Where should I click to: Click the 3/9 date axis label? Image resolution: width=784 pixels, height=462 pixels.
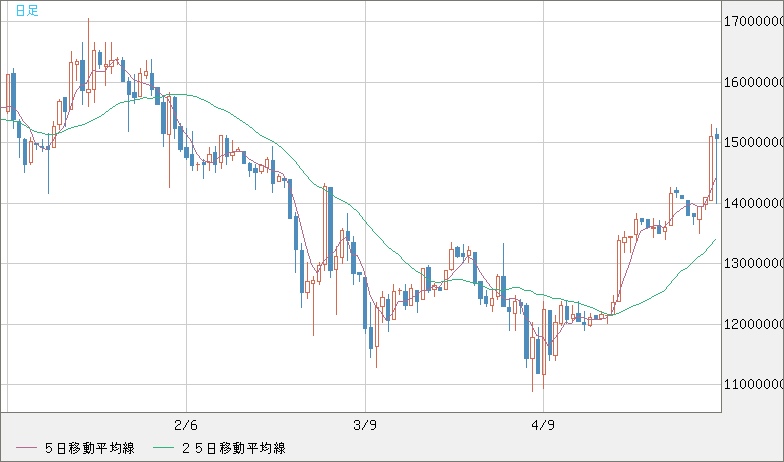(x=365, y=426)
